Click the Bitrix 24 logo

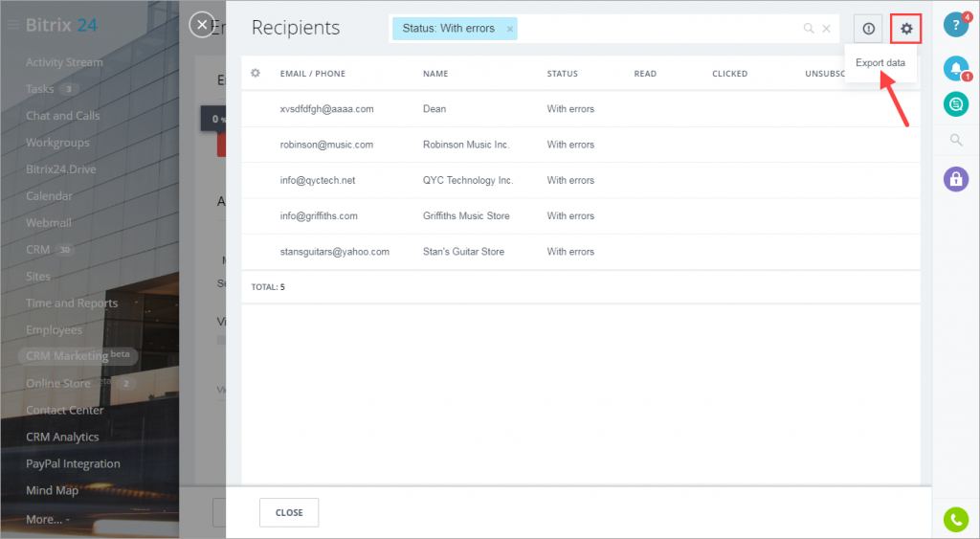61,25
